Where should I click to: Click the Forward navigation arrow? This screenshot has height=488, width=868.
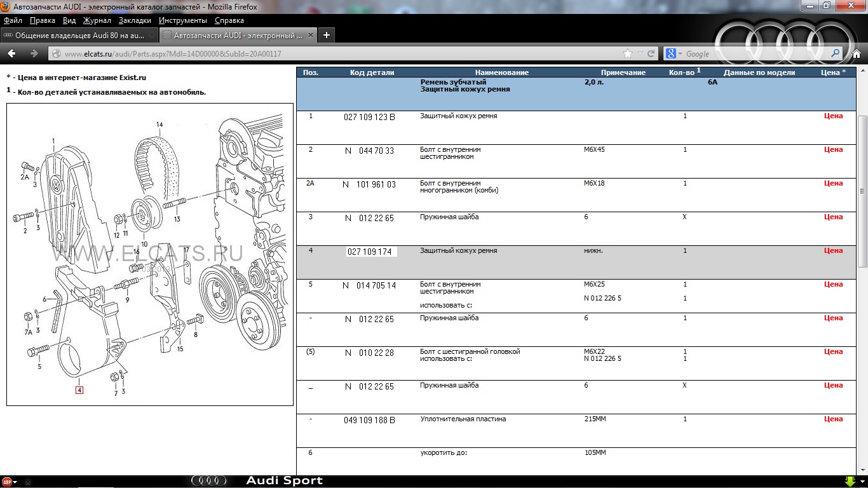point(34,53)
